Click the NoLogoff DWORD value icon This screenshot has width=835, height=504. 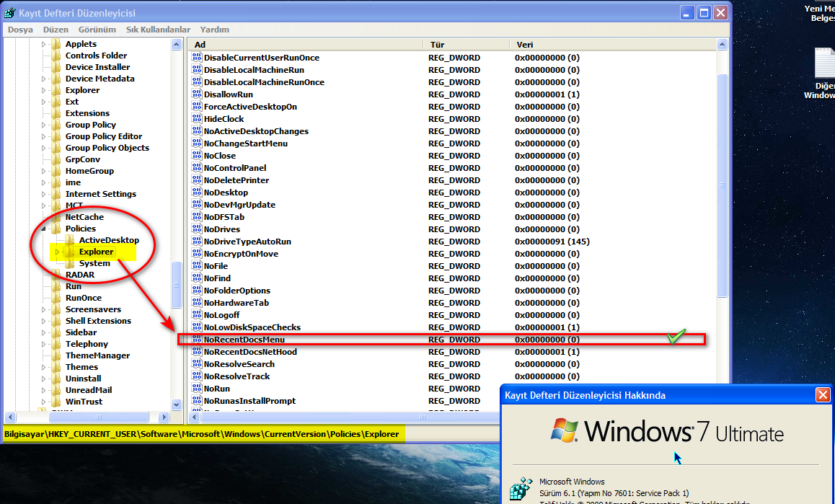(x=197, y=315)
